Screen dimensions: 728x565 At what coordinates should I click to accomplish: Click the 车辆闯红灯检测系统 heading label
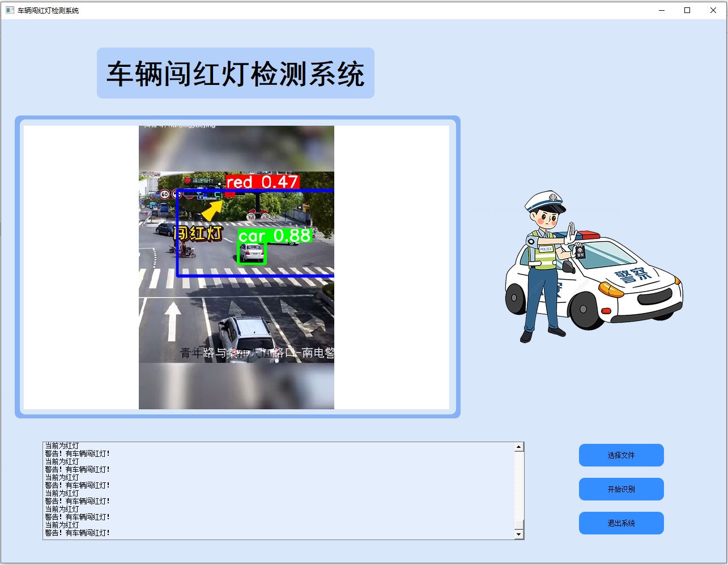[x=236, y=73]
